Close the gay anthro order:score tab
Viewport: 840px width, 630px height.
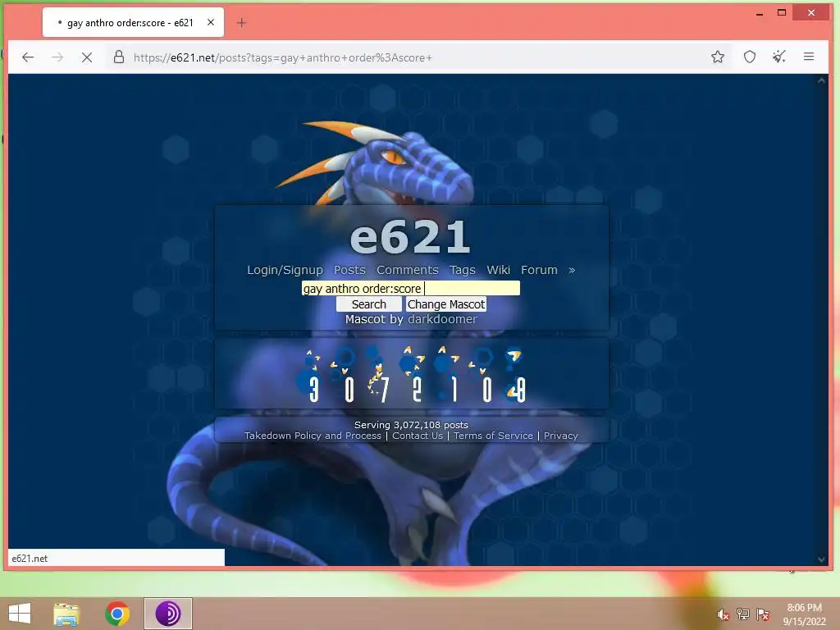pos(211,22)
